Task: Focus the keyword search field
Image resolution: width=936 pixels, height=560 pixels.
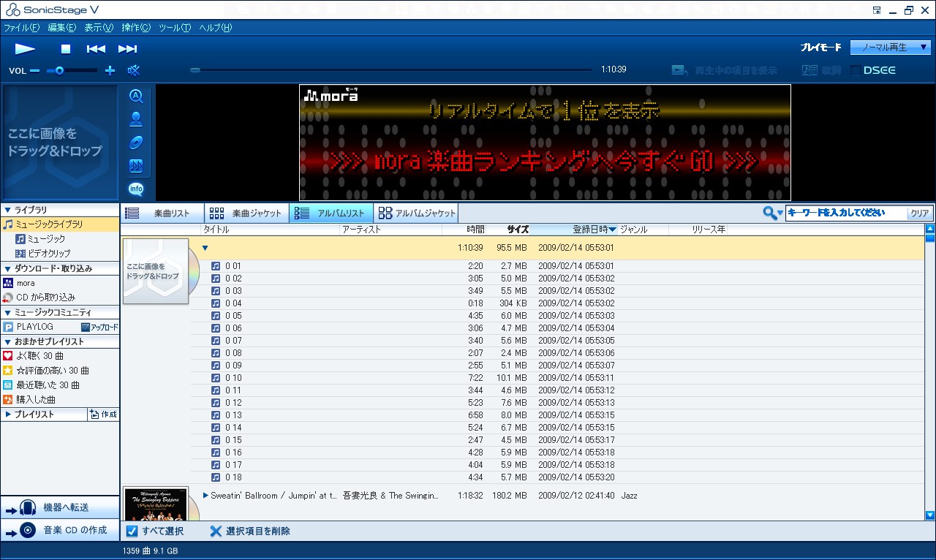Action: (x=846, y=213)
